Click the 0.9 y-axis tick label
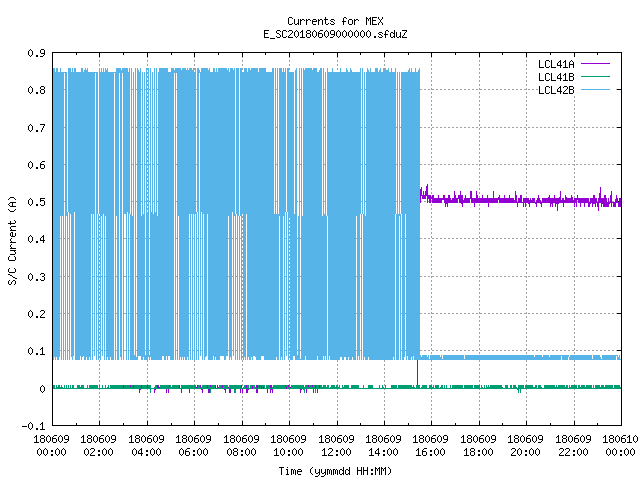 click(36, 53)
